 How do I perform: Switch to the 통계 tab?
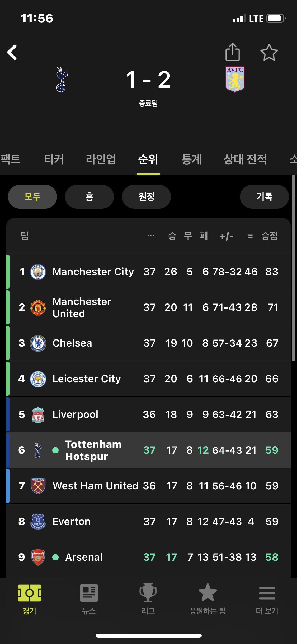192,159
